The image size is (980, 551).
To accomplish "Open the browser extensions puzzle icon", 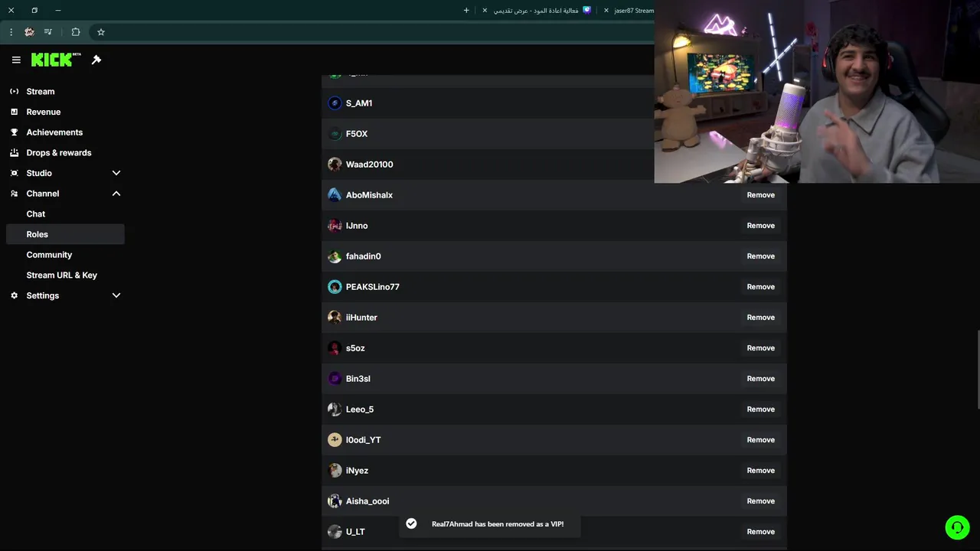I will tap(76, 32).
